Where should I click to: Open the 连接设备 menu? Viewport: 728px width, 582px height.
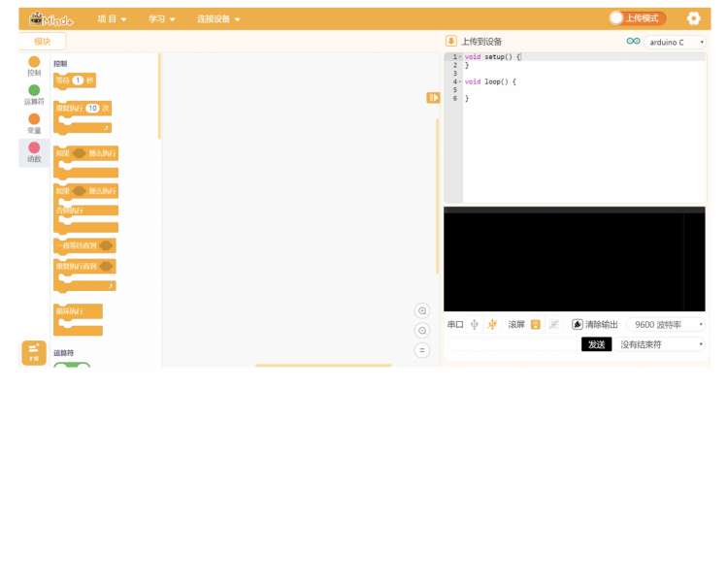(x=218, y=19)
